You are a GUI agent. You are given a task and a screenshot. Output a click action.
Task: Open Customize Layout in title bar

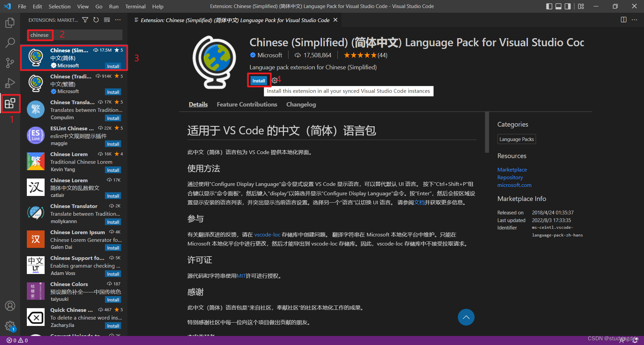point(581,6)
